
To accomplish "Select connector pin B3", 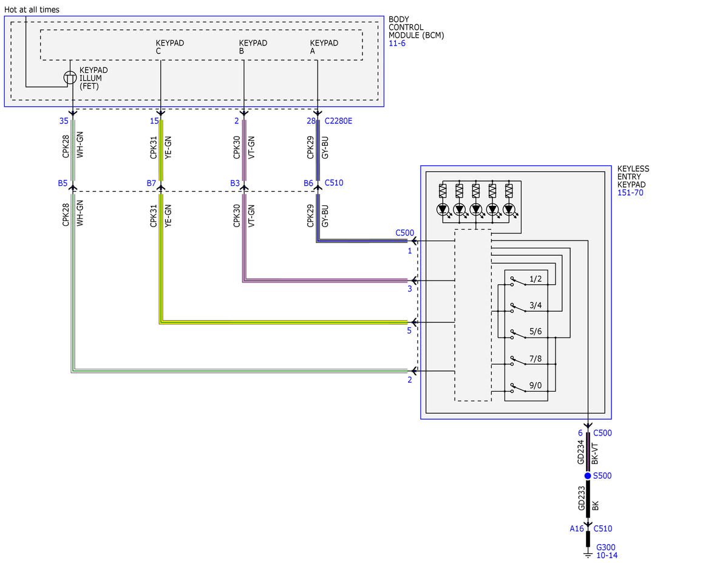I will point(235,183).
